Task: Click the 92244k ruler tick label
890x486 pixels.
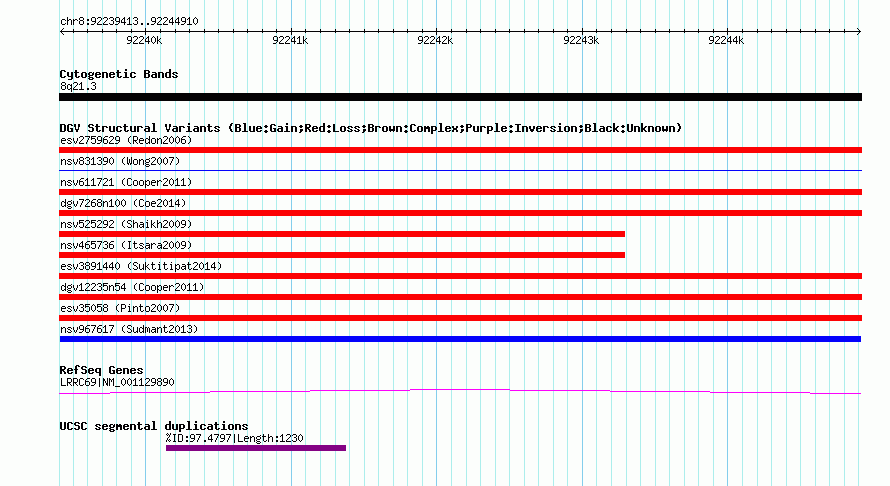Action: [x=726, y=40]
